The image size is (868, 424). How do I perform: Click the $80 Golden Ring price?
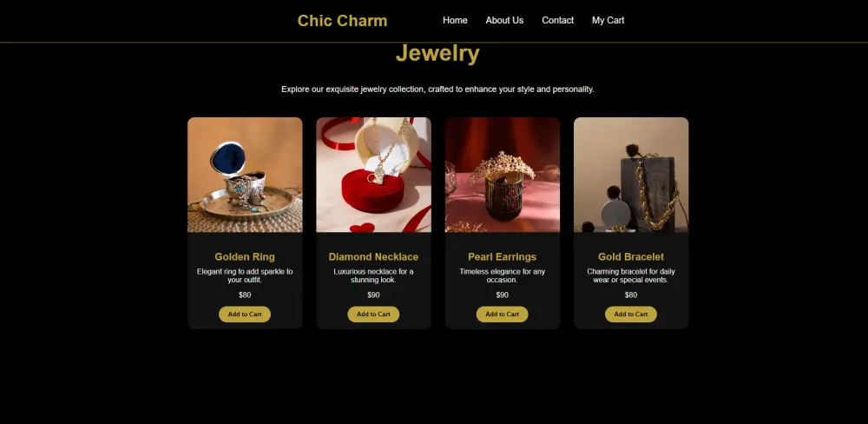pyautogui.click(x=245, y=295)
